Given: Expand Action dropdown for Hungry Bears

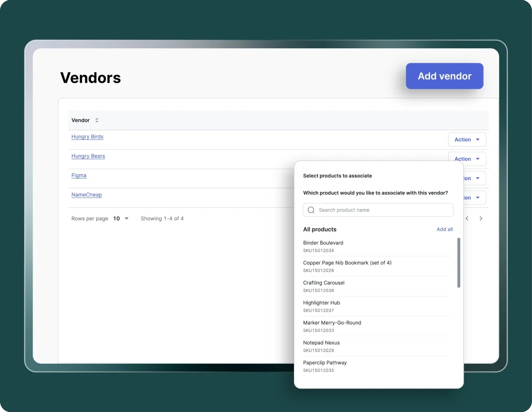Looking at the screenshot, I should pos(467,158).
